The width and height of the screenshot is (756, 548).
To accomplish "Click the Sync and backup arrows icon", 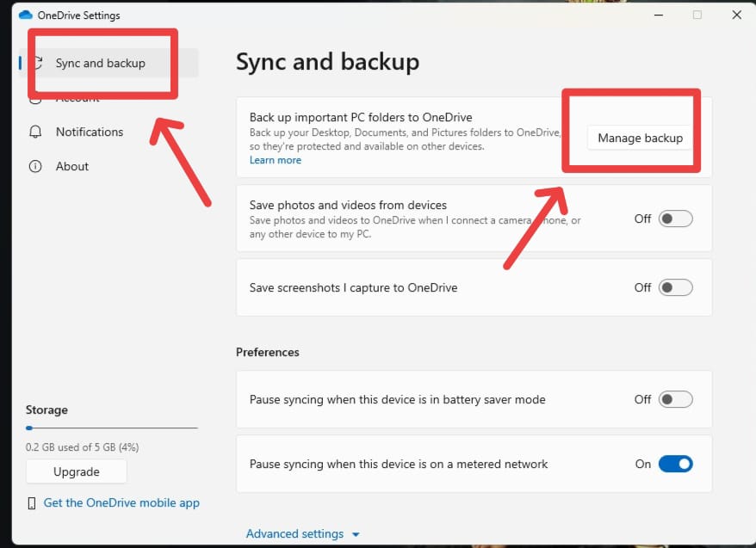I will (38, 63).
